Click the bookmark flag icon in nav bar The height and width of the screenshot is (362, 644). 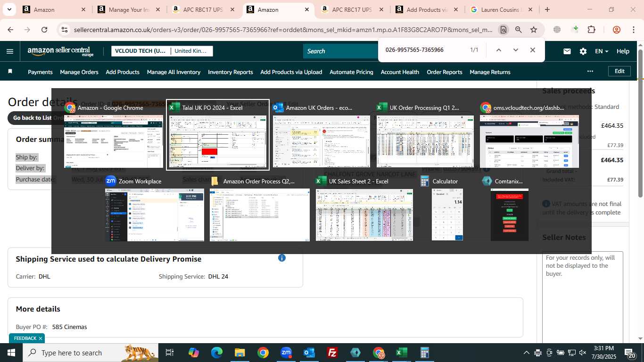[x=10, y=72]
